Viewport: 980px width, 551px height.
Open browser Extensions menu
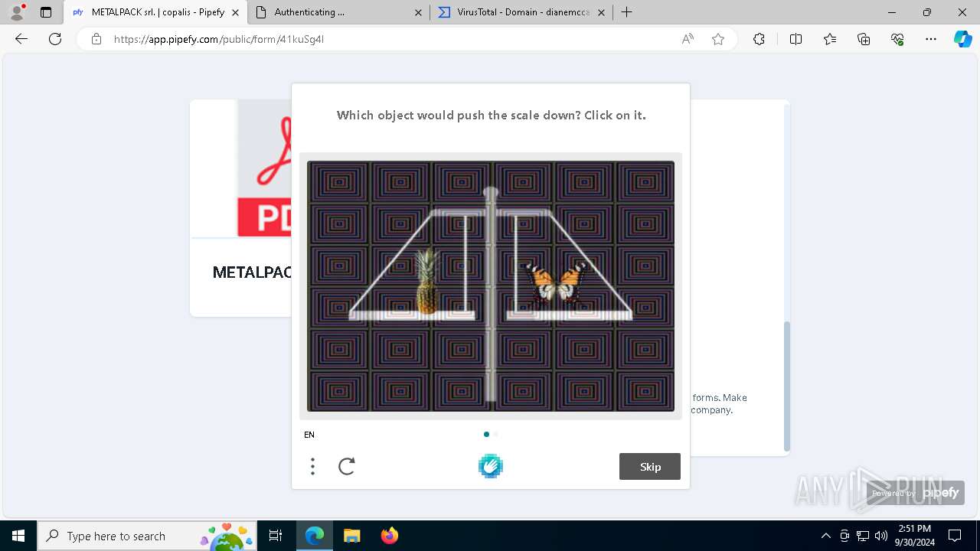point(759,39)
